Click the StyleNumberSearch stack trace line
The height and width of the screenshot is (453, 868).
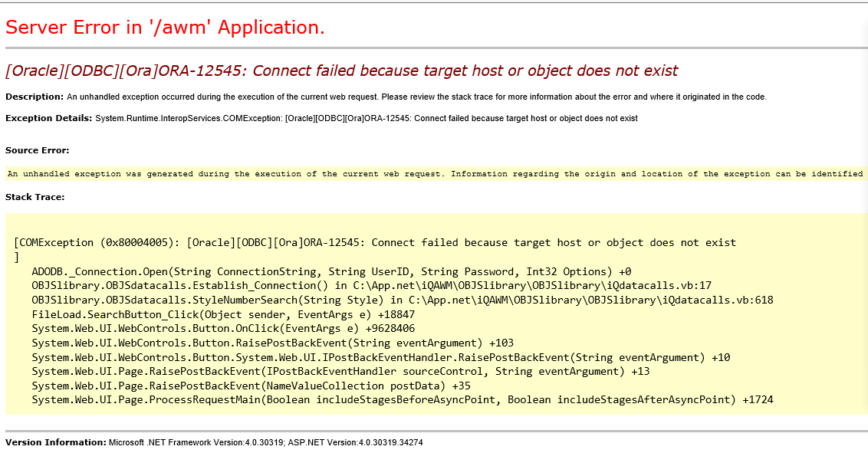402,300
